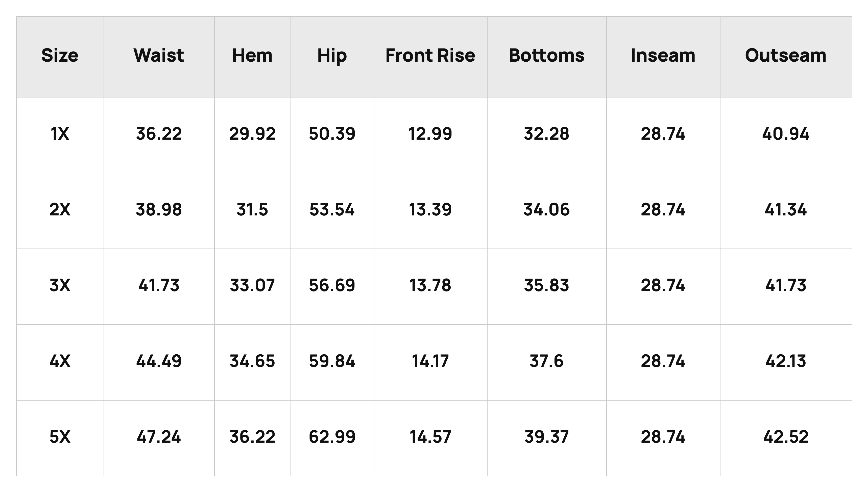Select the 2X size row label
This screenshot has height=492, width=868.
[x=60, y=210]
